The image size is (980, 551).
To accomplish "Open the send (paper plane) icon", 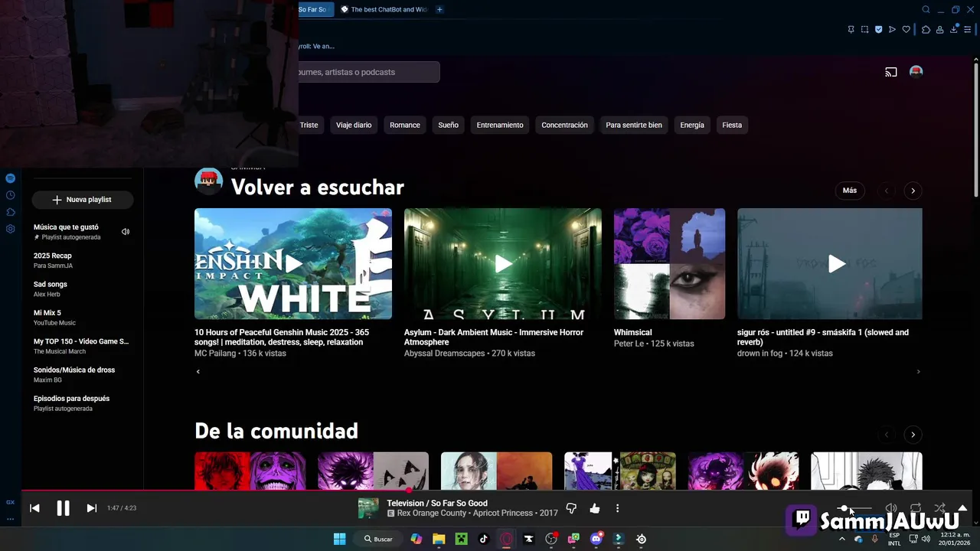I will coord(892,30).
